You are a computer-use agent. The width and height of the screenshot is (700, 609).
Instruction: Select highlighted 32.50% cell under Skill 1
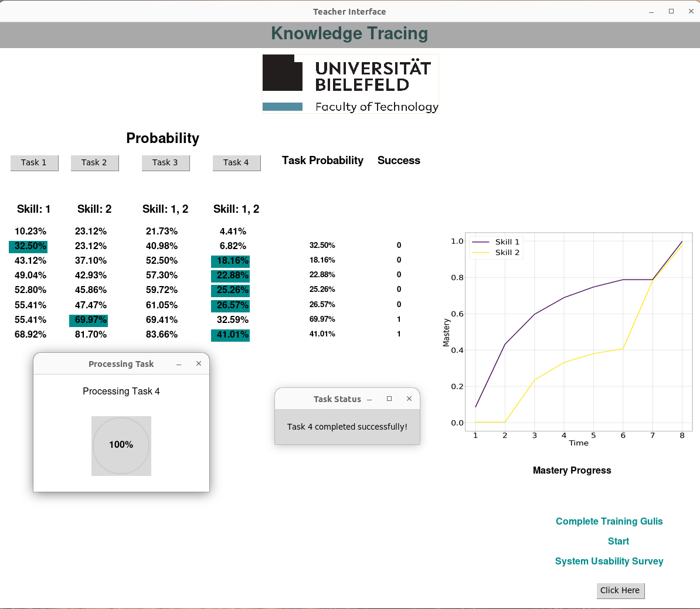pos(29,246)
